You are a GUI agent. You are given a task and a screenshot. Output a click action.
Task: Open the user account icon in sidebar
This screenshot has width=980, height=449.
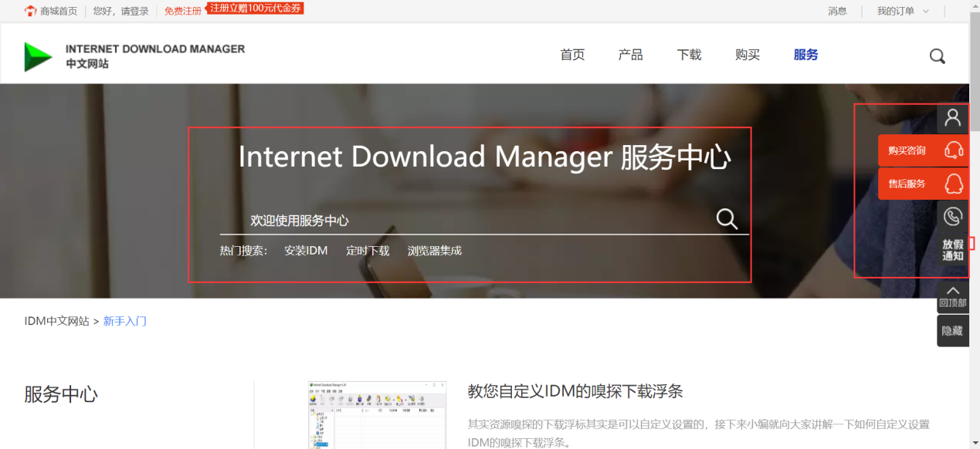tap(953, 117)
